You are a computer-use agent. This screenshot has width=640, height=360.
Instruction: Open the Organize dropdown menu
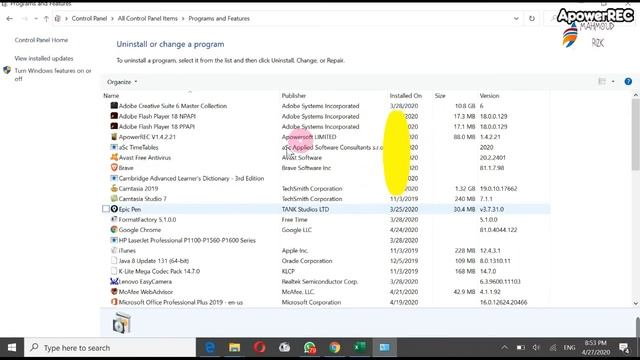point(122,82)
